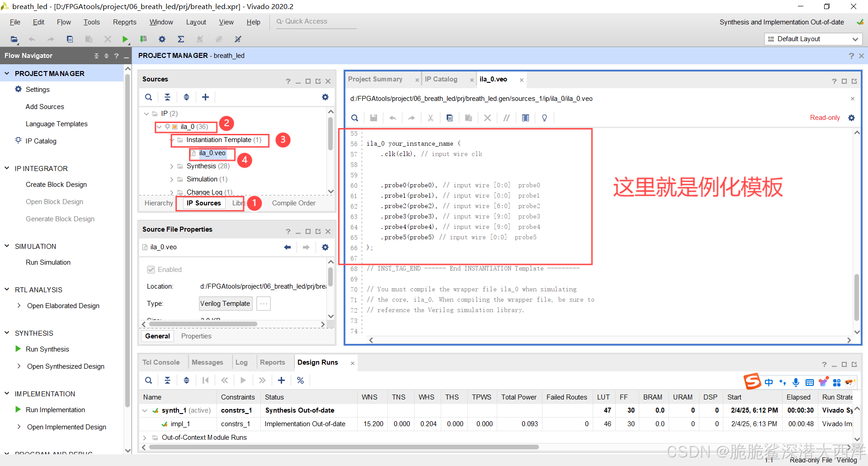The width and height of the screenshot is (868, 466).
Task: Switch to the Hierarchy tab
Action: point(159,203)
